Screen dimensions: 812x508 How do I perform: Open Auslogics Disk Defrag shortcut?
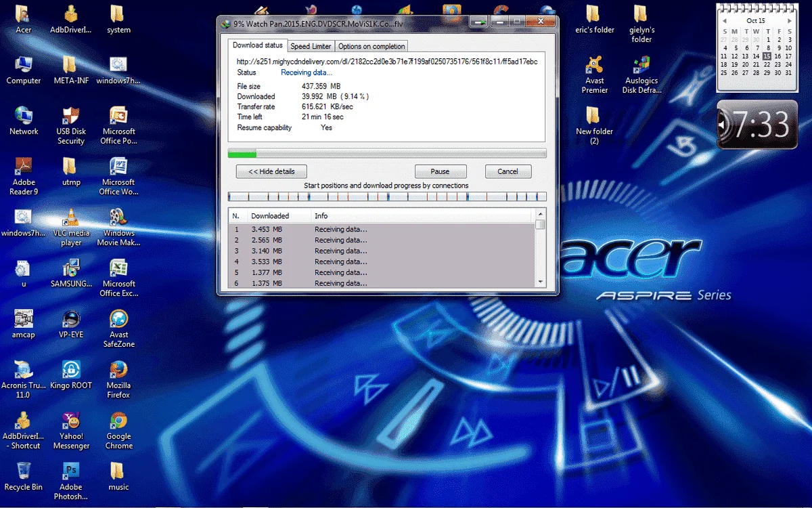coord(641,75)
